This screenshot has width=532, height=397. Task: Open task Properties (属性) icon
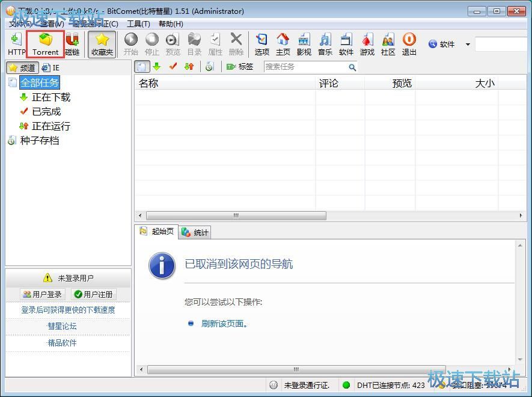click(x=215, y=44)
